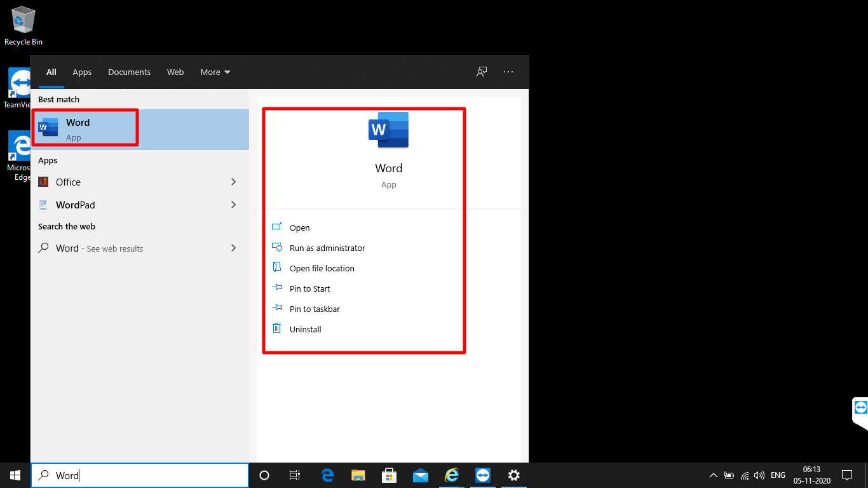Screen dimensions: 868x488
Task: Launch Microsoft Edge from the taskbar
Action: point(327,475)
